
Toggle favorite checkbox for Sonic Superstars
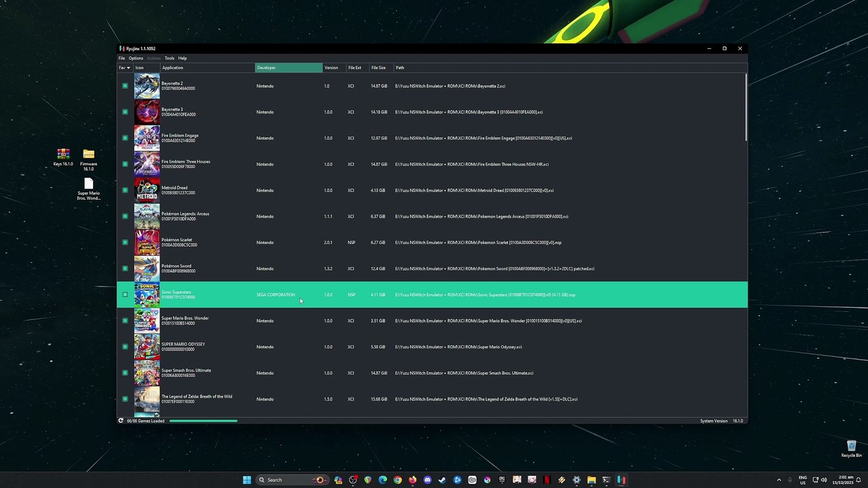click(125, 295)
